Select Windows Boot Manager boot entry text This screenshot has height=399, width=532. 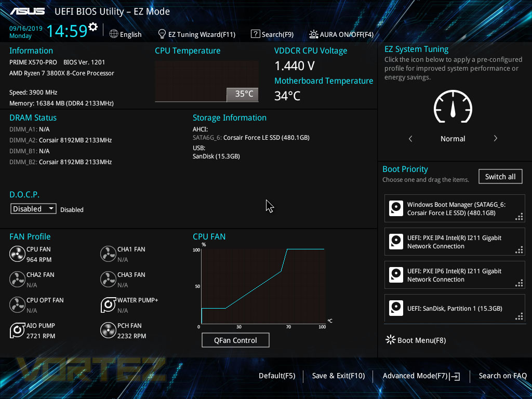[456, 209]
